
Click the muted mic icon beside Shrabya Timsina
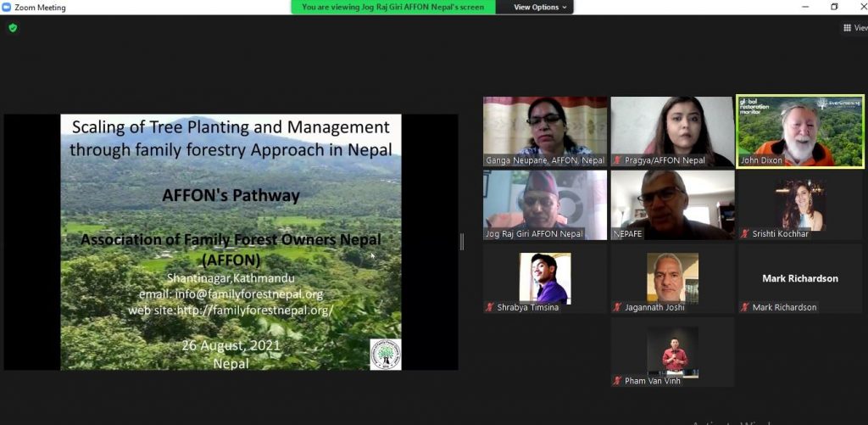490,307
